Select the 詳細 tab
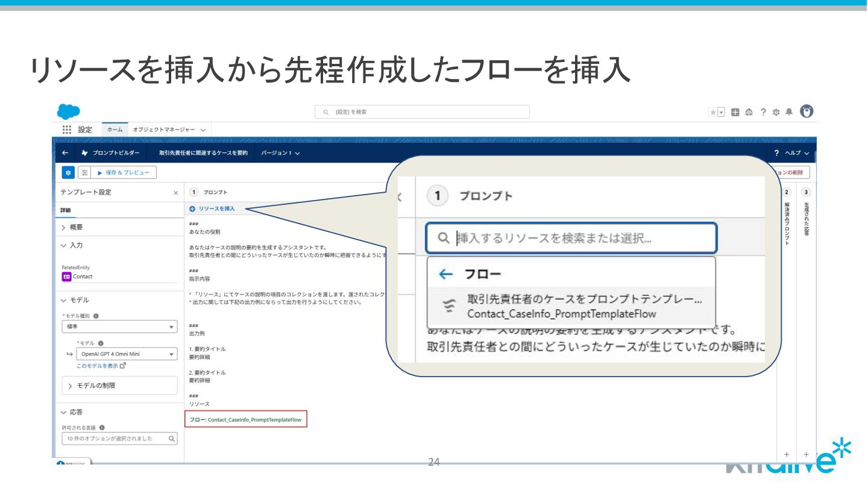The image size is (868, 488). click(65, 210)
